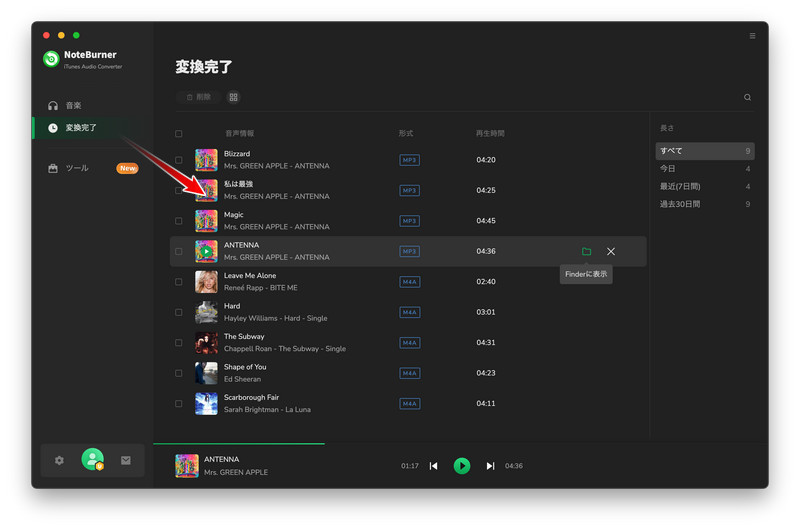The height and width of the screenshot is (530, 800).
Task: Check the Shape of You checkbox
Action: (179, 373)
